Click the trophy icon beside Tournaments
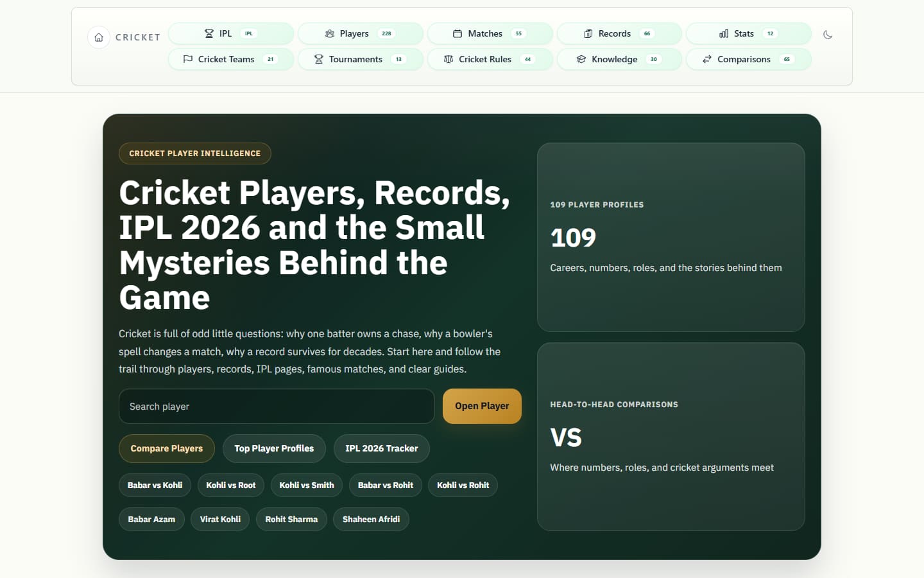 (319, 59)
